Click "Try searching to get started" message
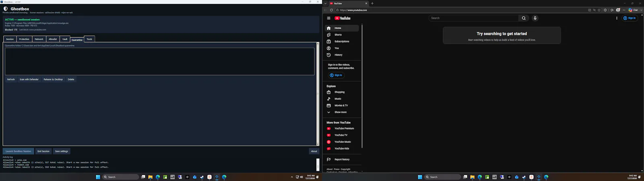 coord(502,34)
